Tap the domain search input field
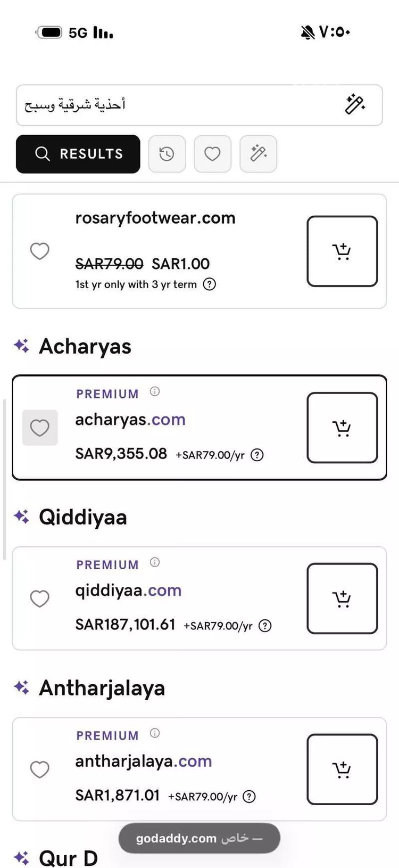399x868 pixels. pyautogui.click(x=176, y=105)
